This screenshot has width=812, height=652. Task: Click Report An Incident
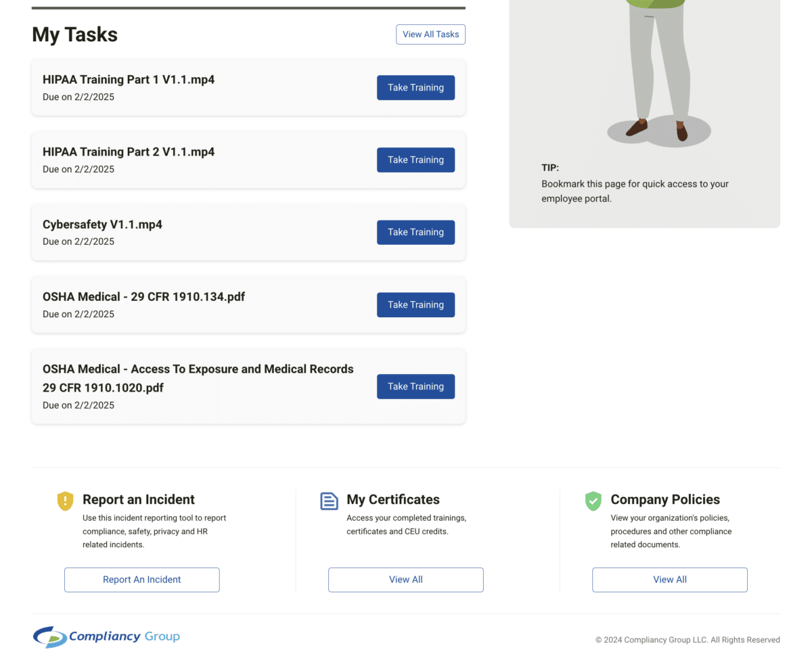141,580
